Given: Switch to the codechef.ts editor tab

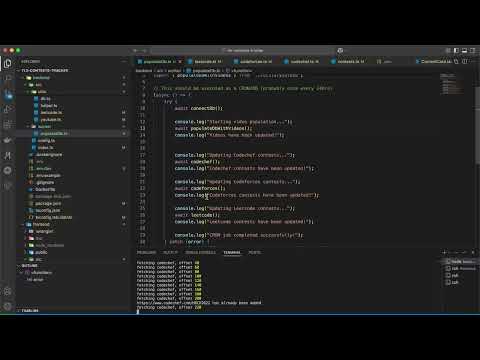Looking at the screenshot, I should 304,62.
